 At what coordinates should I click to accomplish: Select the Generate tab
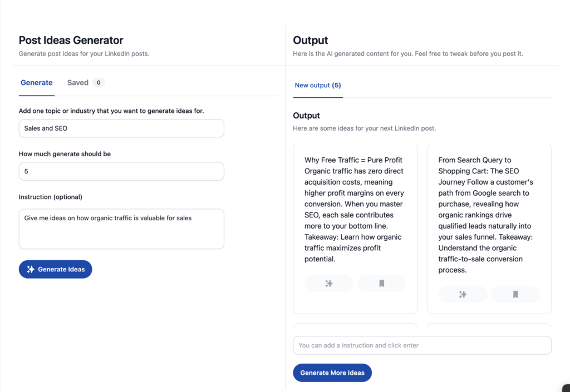pos(36,82)
